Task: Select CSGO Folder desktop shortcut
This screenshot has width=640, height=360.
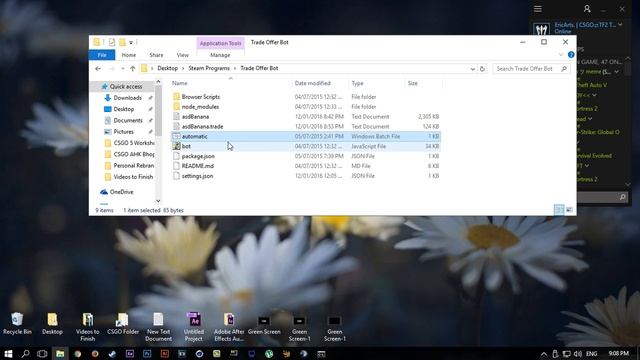Action: pos(123,324)
